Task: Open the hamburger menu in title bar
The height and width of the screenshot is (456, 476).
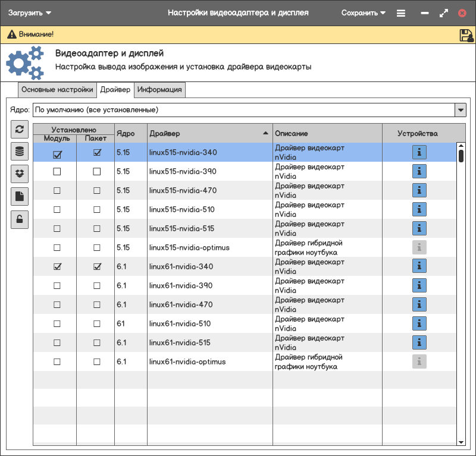Action: 401,13
